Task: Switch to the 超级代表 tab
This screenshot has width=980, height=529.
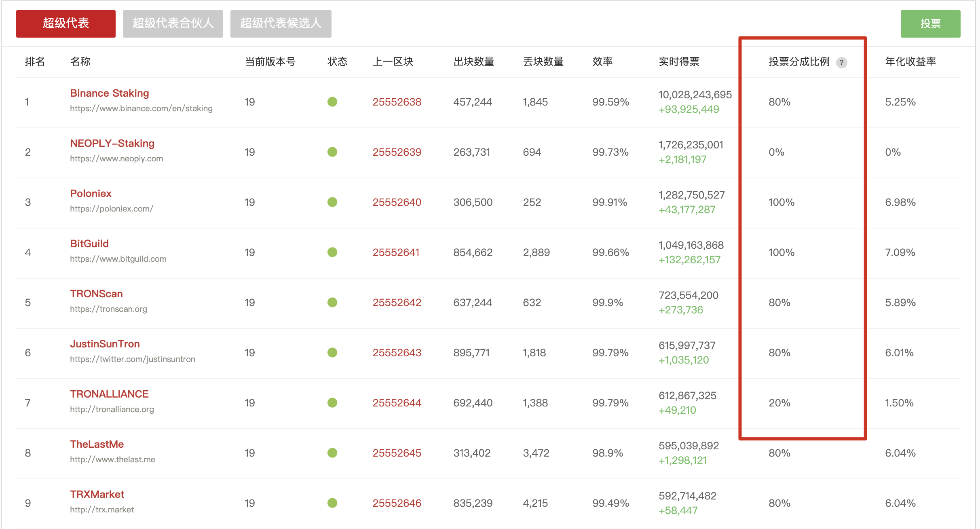Action: pyautogui.click(x=66, y=23)
